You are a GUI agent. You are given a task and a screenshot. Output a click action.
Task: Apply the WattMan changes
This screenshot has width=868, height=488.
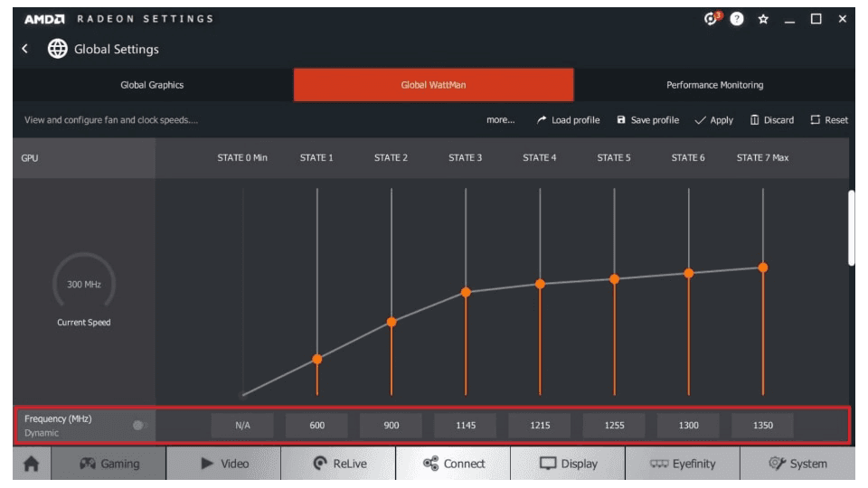(714, 120)
